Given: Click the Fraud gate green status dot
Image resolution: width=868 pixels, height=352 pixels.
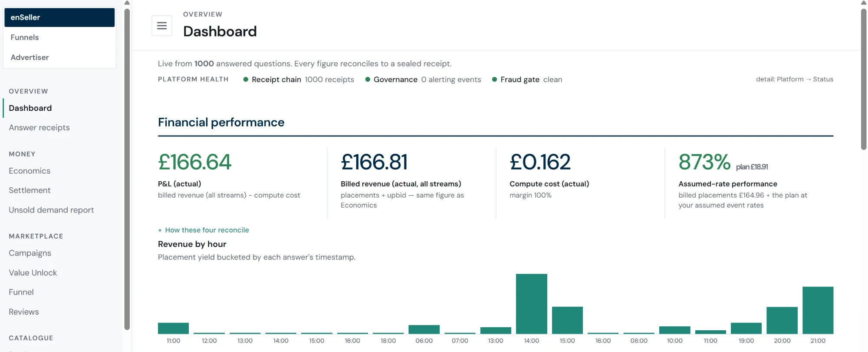Looking at the screenshot, I should tap(494, 80).
